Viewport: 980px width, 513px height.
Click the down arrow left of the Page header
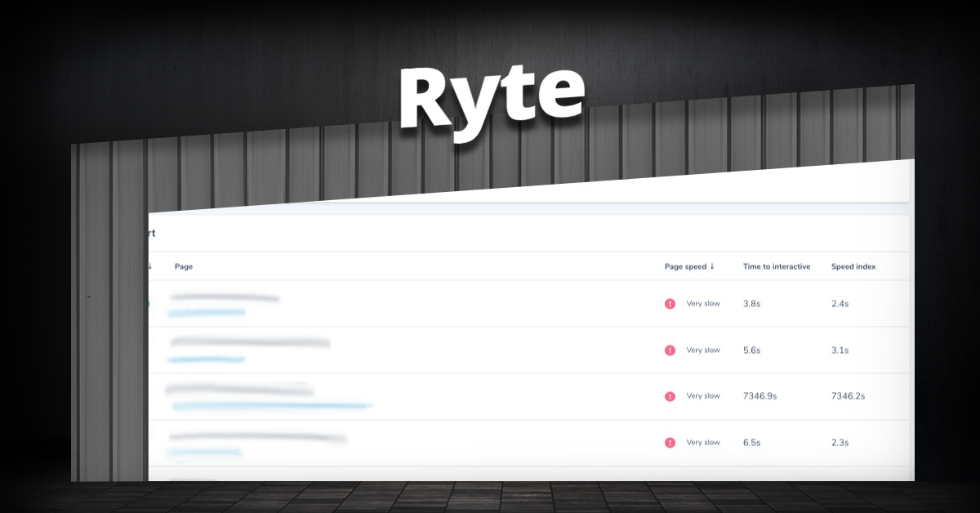point(149,265)
